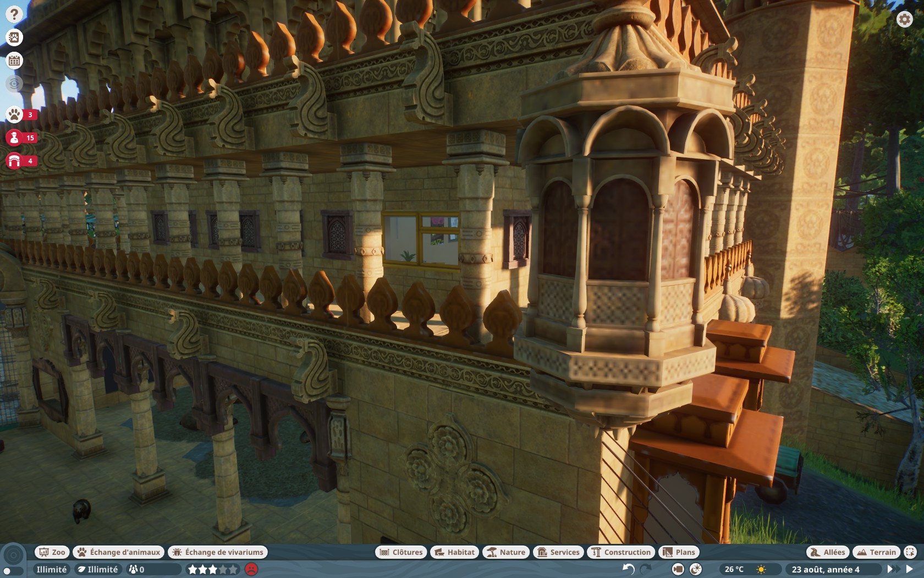Select the Services build tab

point(558,552)
